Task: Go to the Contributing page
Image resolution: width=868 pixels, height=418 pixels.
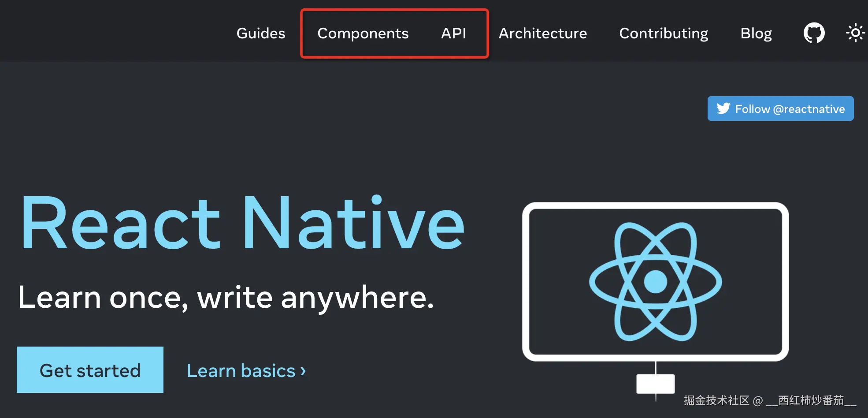Action: point(664,34)
